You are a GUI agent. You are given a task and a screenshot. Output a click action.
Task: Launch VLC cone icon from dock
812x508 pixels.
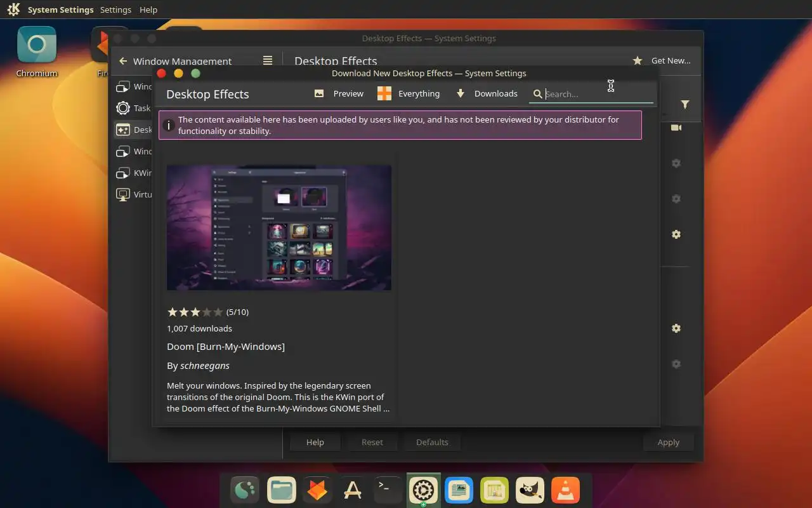tap(565, 491)
